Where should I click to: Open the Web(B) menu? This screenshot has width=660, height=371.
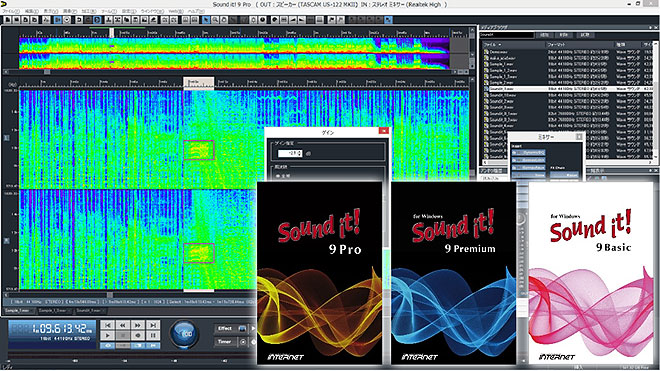pos(176,11)
